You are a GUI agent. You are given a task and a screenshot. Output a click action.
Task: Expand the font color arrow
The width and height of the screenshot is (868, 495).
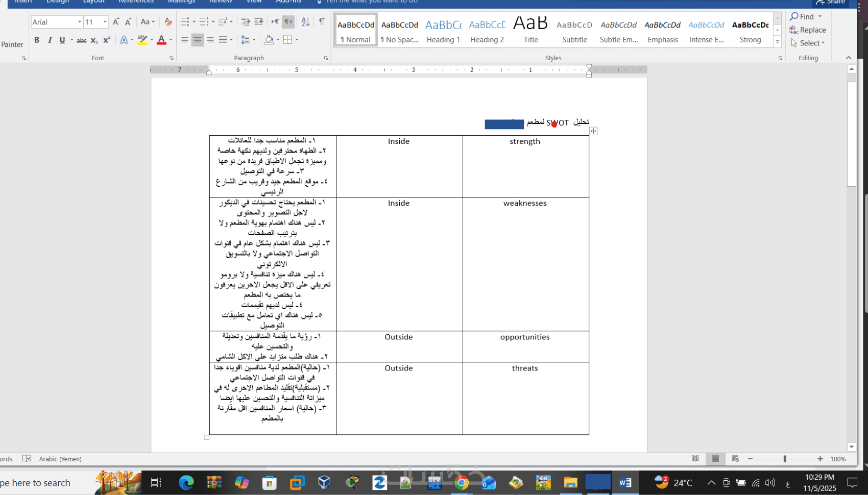point(171,40)
